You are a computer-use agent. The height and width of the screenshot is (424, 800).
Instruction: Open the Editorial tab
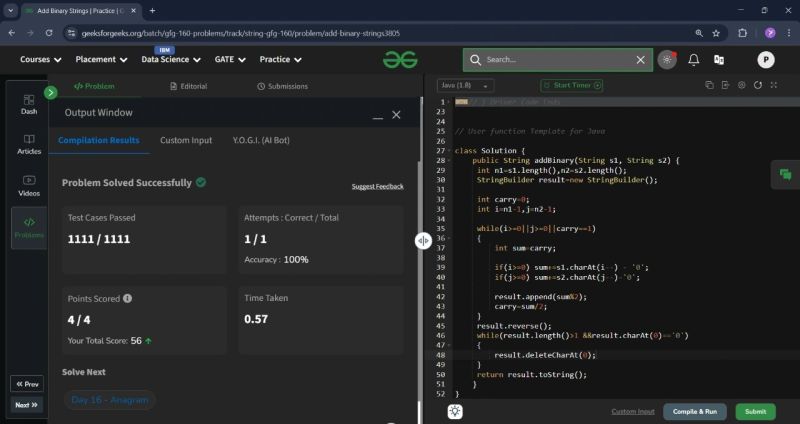(x=187, y=87)
